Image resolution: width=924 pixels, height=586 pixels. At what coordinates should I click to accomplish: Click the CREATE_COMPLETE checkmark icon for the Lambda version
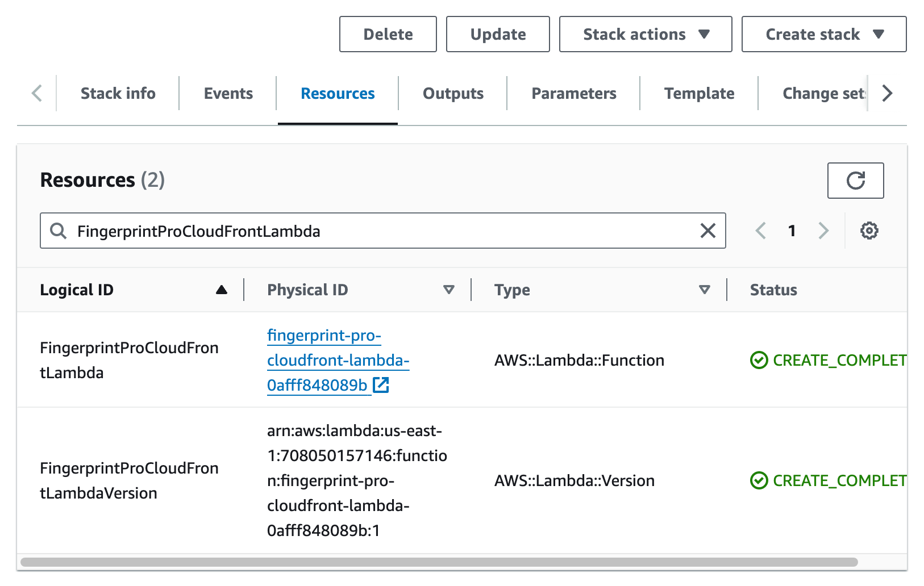[759, 480]
